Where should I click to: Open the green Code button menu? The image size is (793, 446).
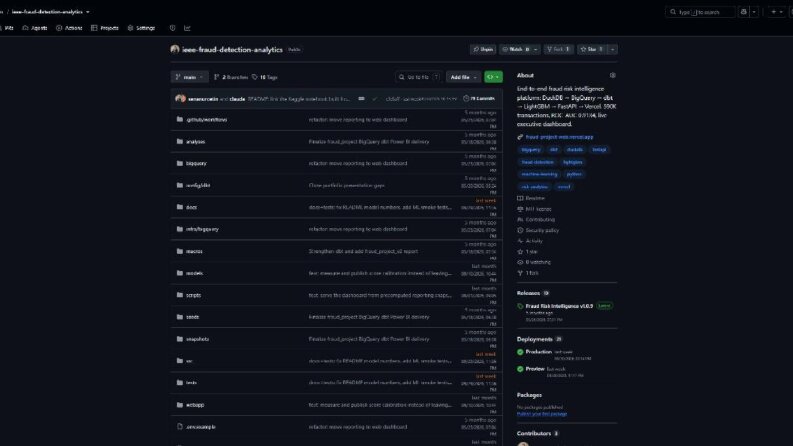tap(493, 77)
